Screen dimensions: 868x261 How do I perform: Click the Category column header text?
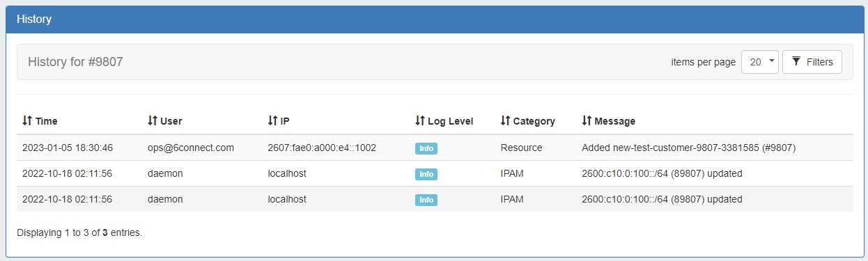click(534, 121)
